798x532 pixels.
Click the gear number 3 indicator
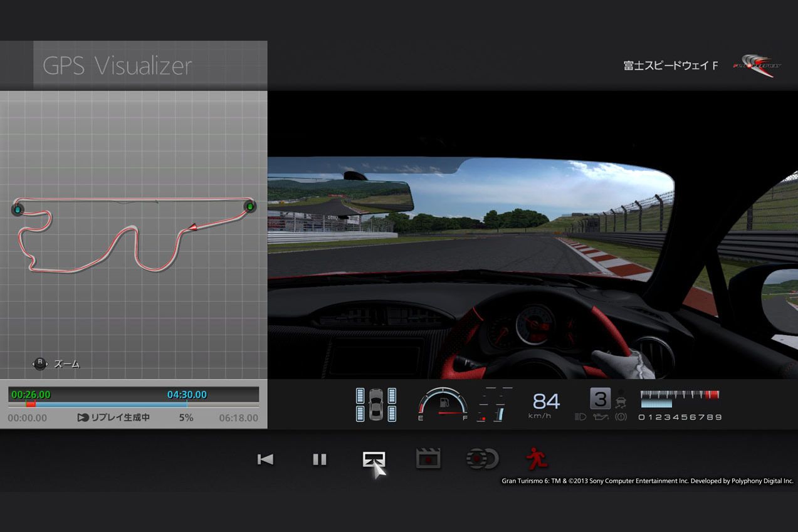[599, 399]
